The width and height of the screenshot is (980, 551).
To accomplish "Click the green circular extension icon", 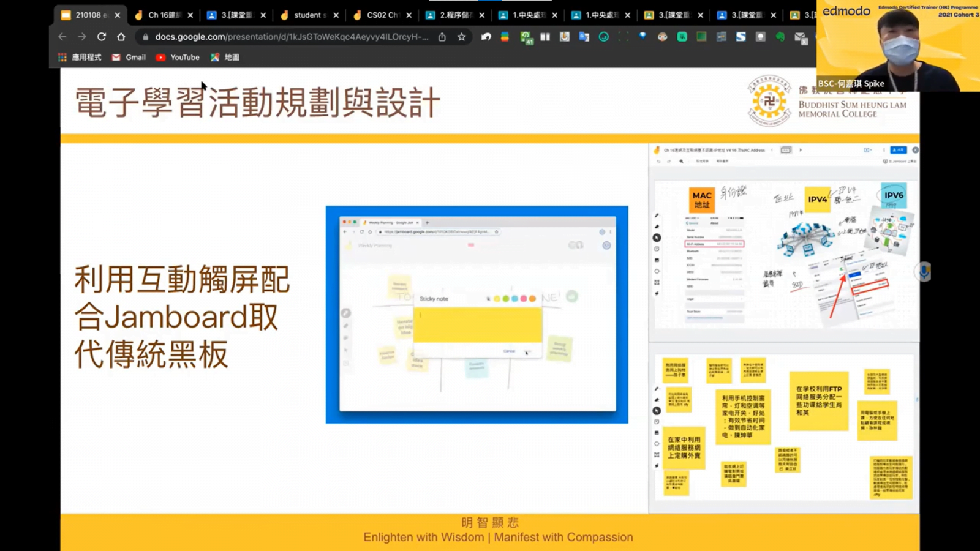I will click(x=604, y=37).
